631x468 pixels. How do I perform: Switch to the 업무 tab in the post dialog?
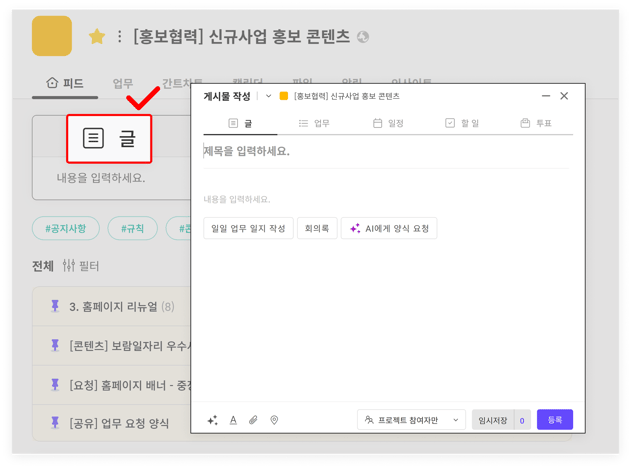point(314,123)
